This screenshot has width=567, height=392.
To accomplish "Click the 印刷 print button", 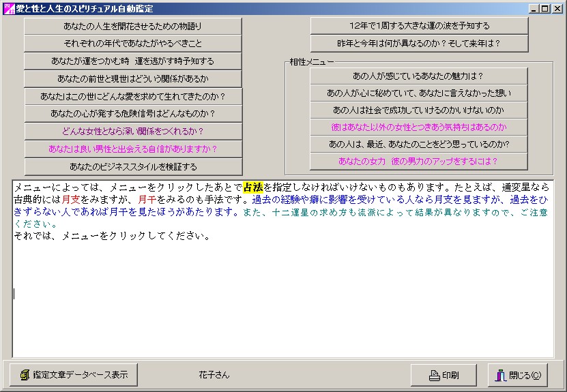I will [444, 375].
